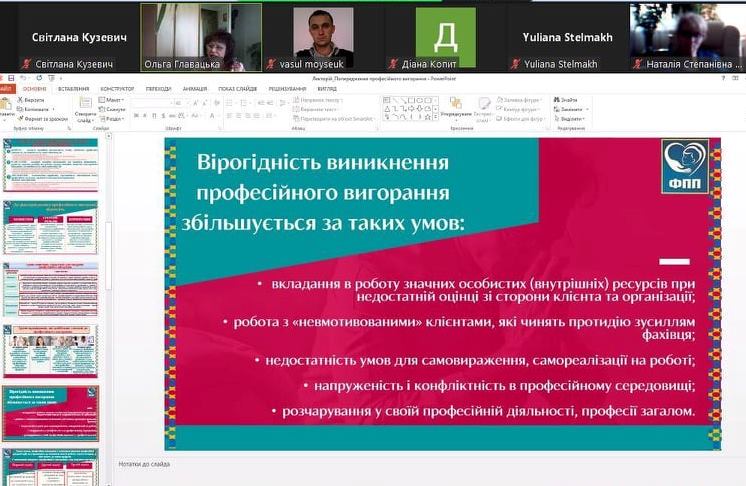Click the bulleted list icon
The width and height of the screenshot is (746, 486).
pos(231,103)
